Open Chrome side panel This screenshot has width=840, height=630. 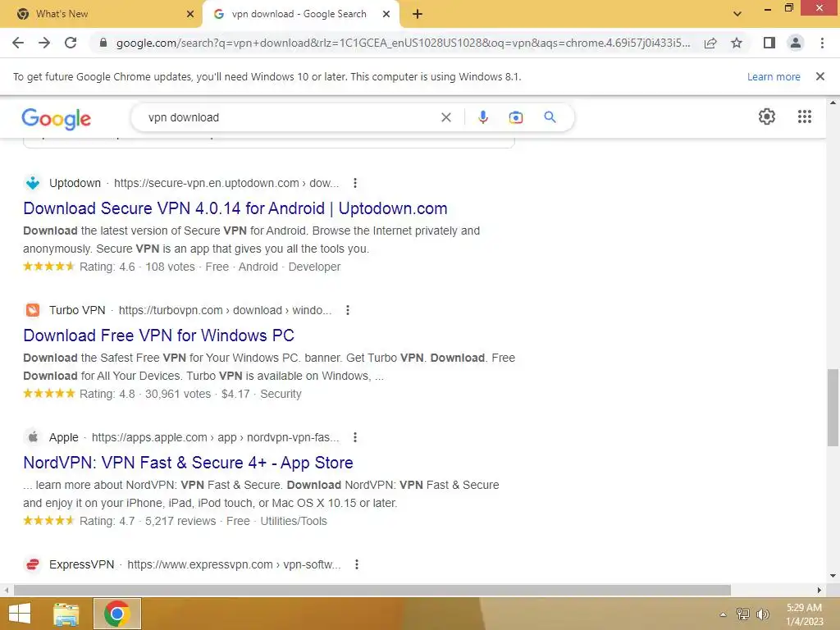click(769, 43)
